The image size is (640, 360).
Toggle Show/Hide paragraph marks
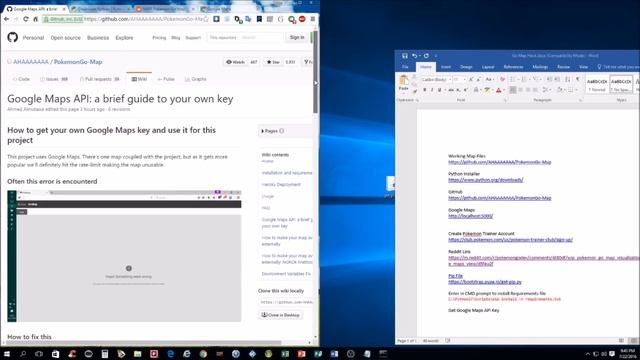[x=578, y=79]
